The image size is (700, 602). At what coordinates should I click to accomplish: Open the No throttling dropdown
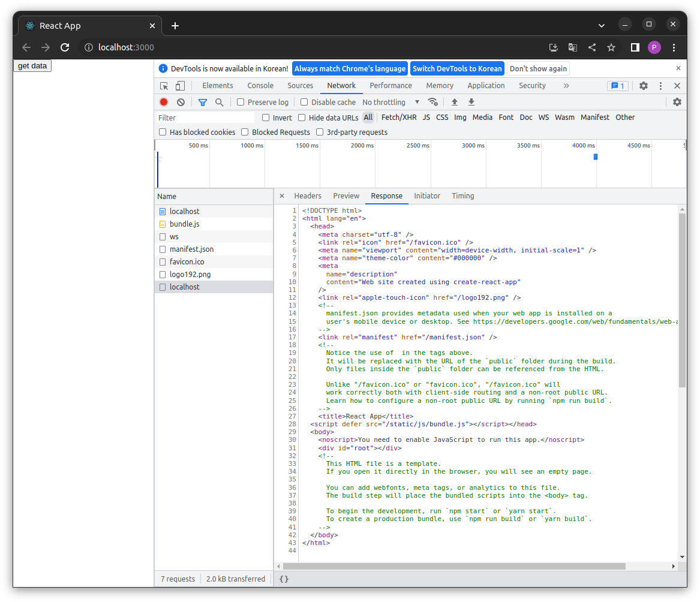(x=390, y=102)
